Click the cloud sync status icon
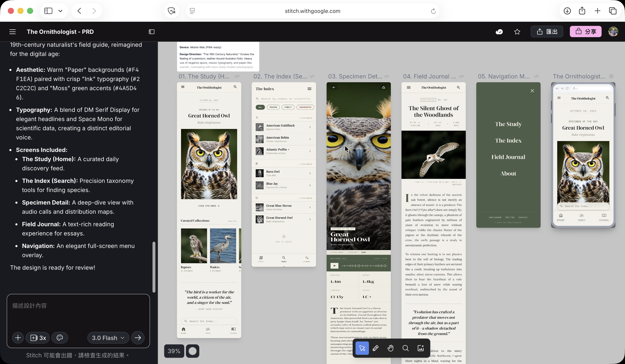 point(499,32)
